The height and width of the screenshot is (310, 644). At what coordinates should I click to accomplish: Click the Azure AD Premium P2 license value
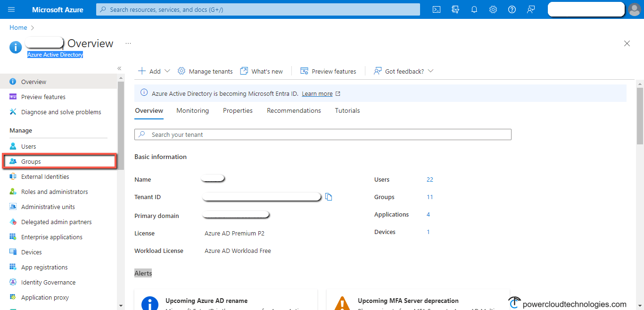tap(234, 233)
